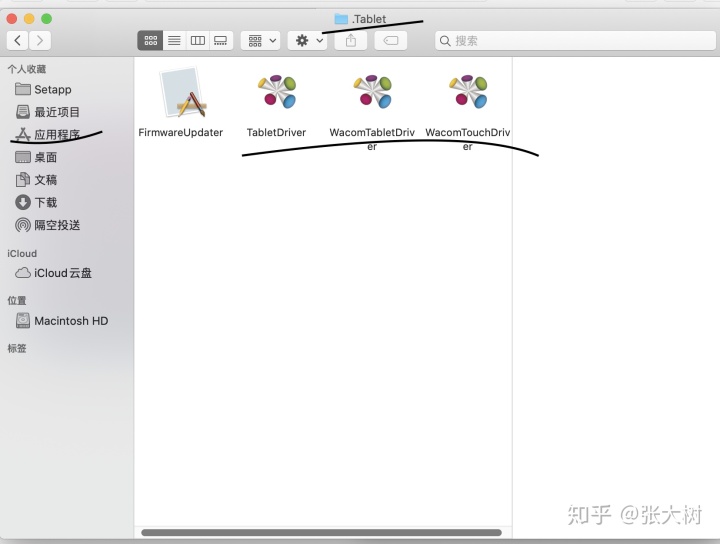Switch to list view
This screenshot has height=544, width=720.
(174, 40)
